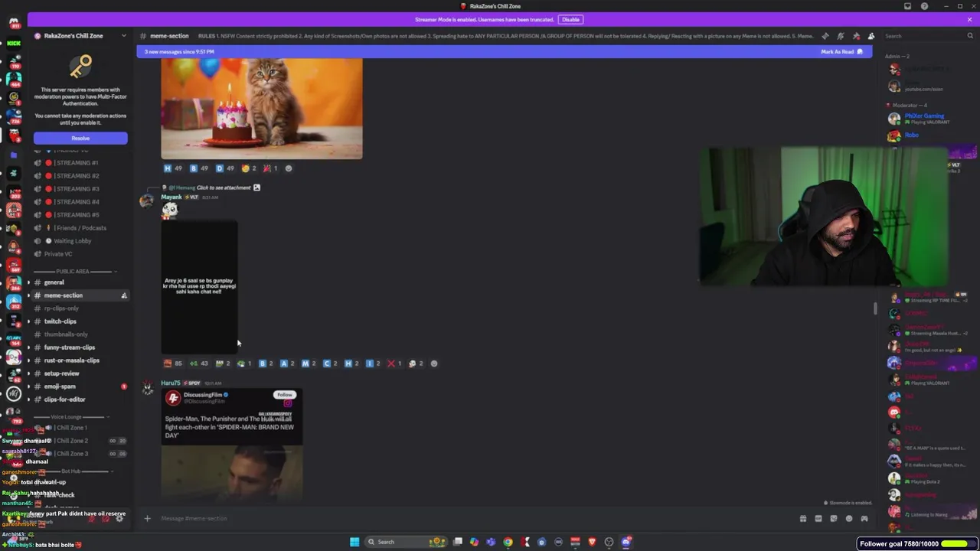This screenshot has width=980, height=551.
Task: Open the Windows Start menu
Action: coord(354,542)
